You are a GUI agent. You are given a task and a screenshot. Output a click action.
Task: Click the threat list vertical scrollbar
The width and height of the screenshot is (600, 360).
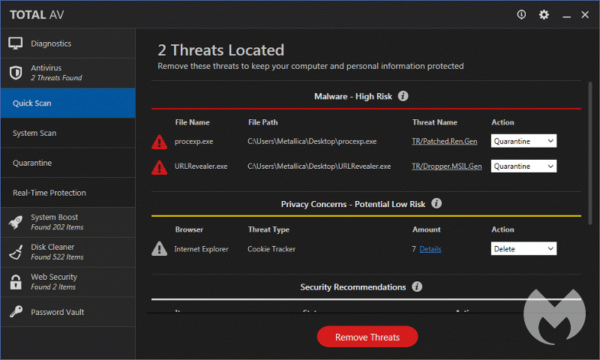pyautogui.click(x=590, y=153)
